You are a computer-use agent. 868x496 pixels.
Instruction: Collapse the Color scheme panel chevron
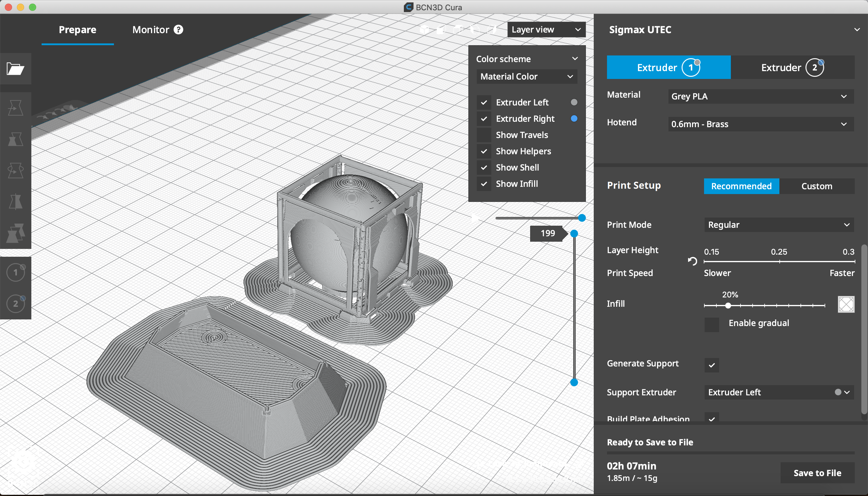click(575, 58)
